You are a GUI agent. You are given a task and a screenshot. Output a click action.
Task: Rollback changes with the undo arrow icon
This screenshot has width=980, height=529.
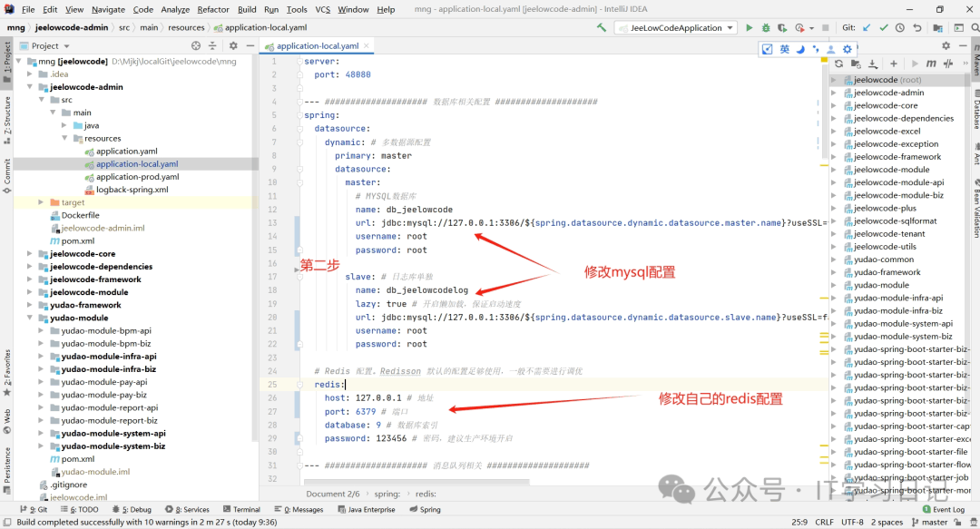tap(916, 27)
